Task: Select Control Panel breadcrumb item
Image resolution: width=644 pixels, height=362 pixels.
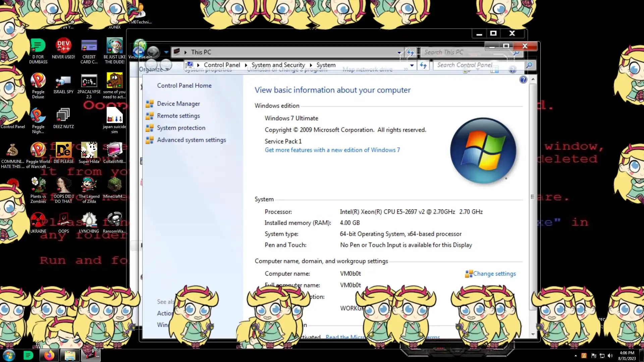Action: click(222, 65)
